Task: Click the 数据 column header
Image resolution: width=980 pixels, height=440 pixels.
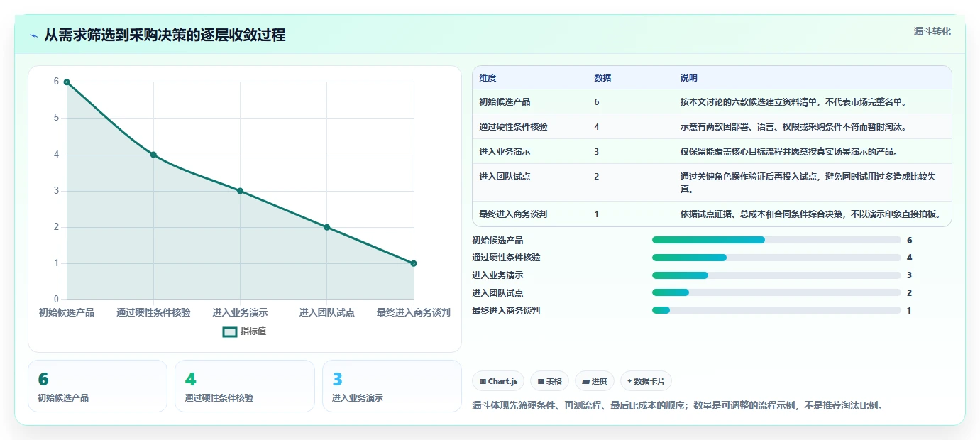Action: 602,77
